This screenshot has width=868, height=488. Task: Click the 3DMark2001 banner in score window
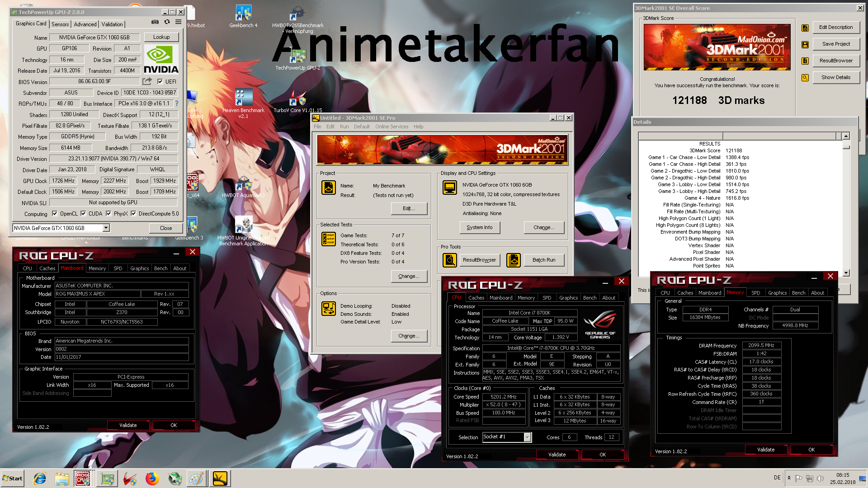[x=717, y=47]
